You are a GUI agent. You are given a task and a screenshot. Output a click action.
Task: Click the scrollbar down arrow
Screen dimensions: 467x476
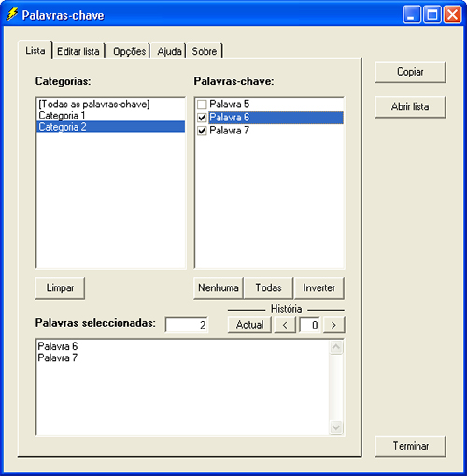click(336, 427)
